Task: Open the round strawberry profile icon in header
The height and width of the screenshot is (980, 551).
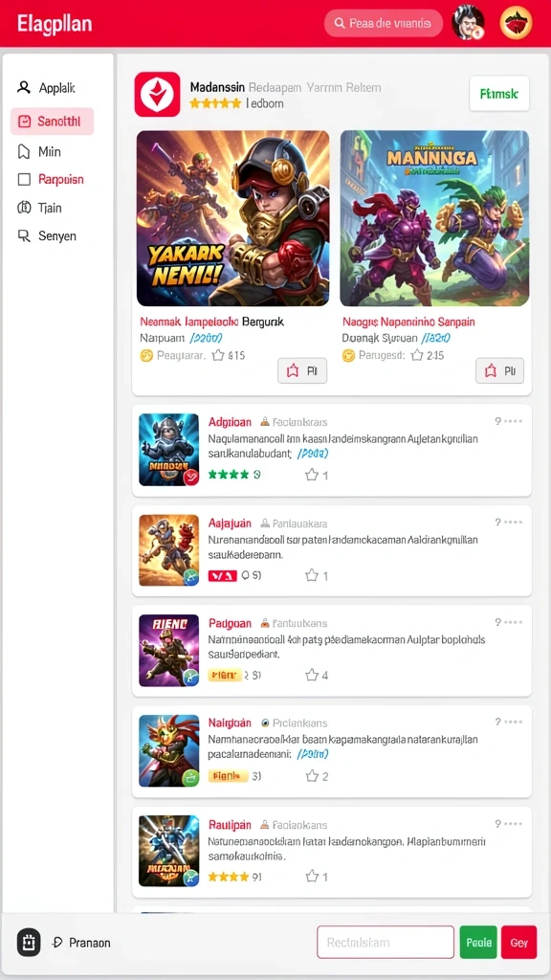Action: [516, 23]
